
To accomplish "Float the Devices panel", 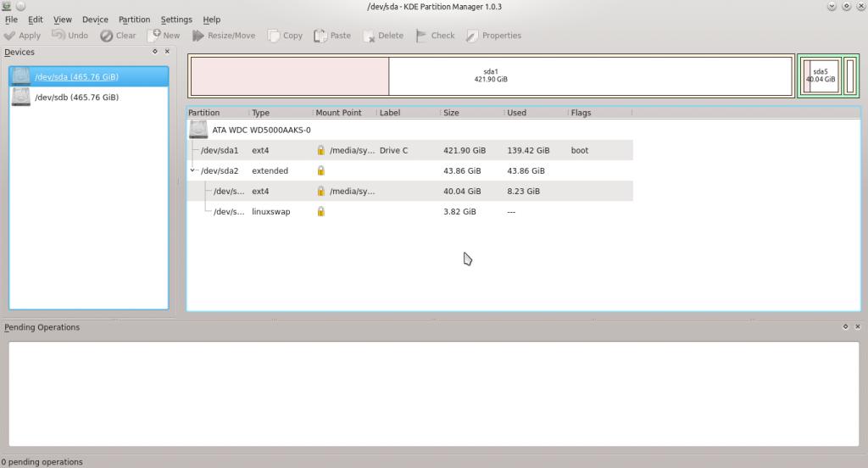I will tap(155, 52).
